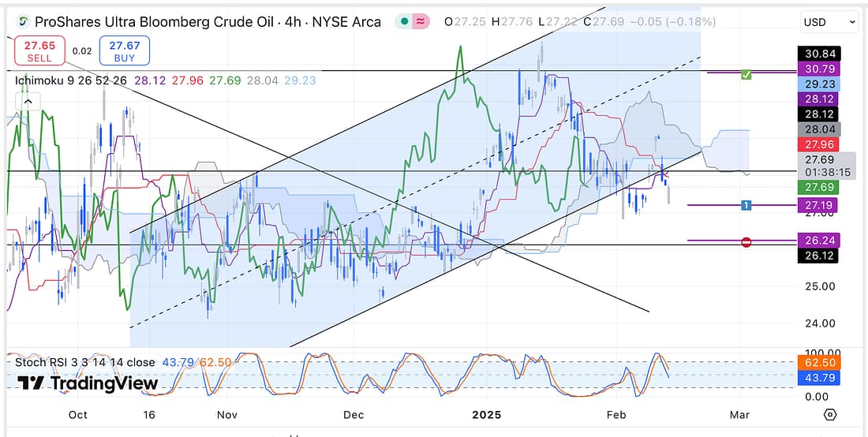Open chart settings hexagon icon
Viewport: 868px width, 437px height.
tap(830, 414)
